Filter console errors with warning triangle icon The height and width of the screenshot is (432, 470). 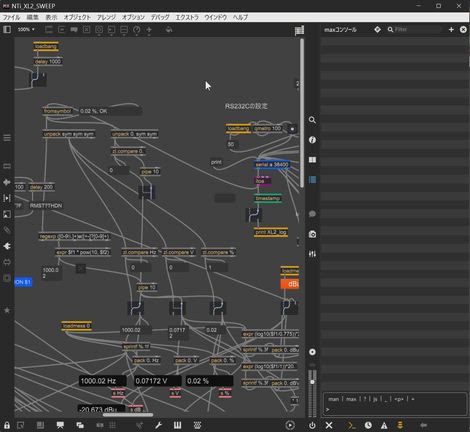click(384, 425)
